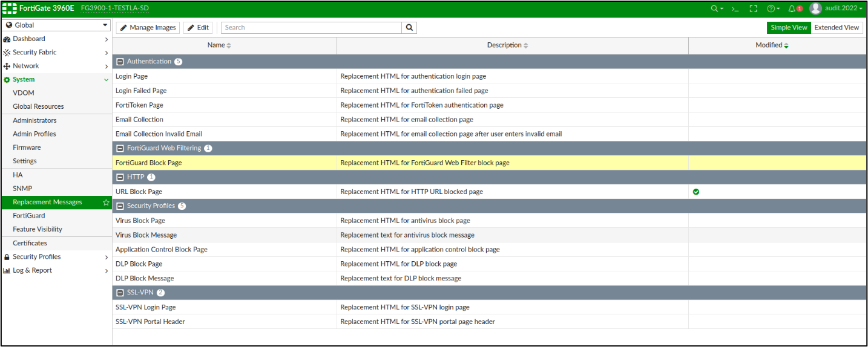
Task: Toggle fullscreen mode icon
Action: point(754,8)
